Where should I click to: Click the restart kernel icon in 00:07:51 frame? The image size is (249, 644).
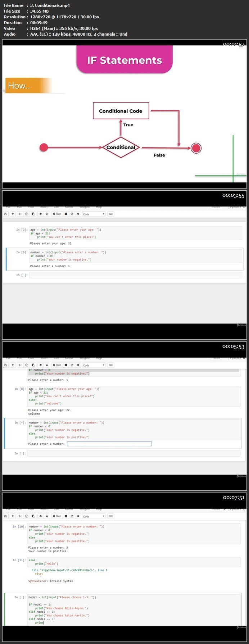[x=72, y=516]
